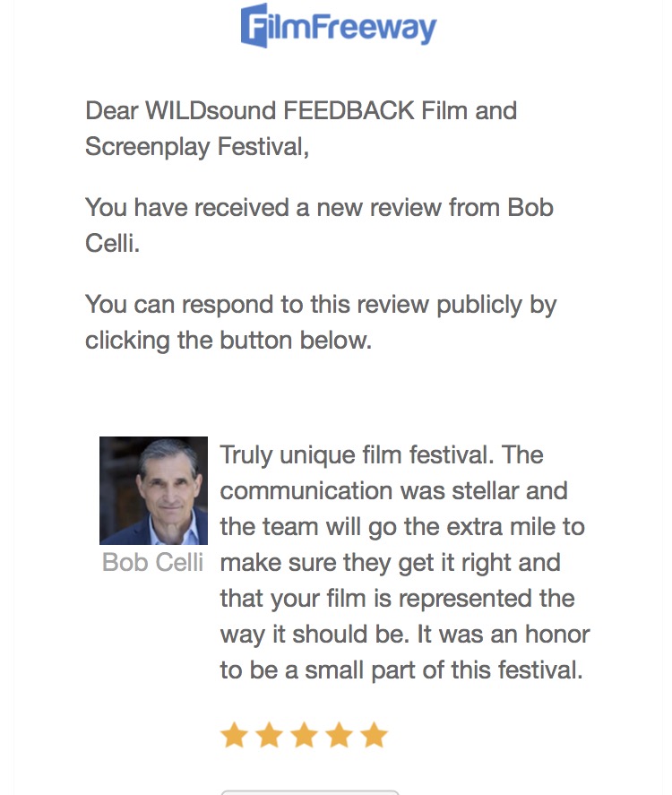Click the fourth rating star
Screen dimensions: 672x795
pyautogui.click(x=339, y=736)
